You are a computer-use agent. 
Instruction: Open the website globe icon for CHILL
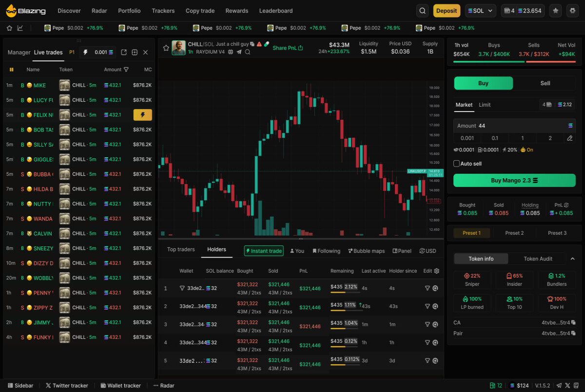231,52
